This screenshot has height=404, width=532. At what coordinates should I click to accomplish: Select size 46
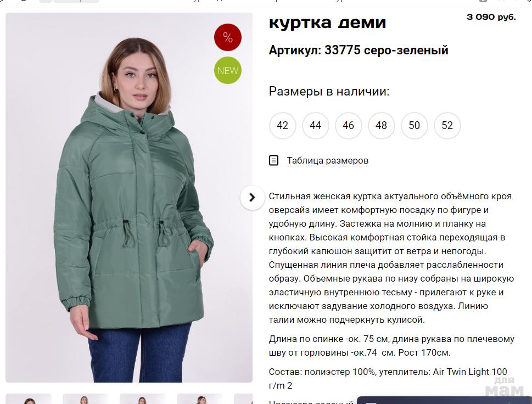click(348, 126)
